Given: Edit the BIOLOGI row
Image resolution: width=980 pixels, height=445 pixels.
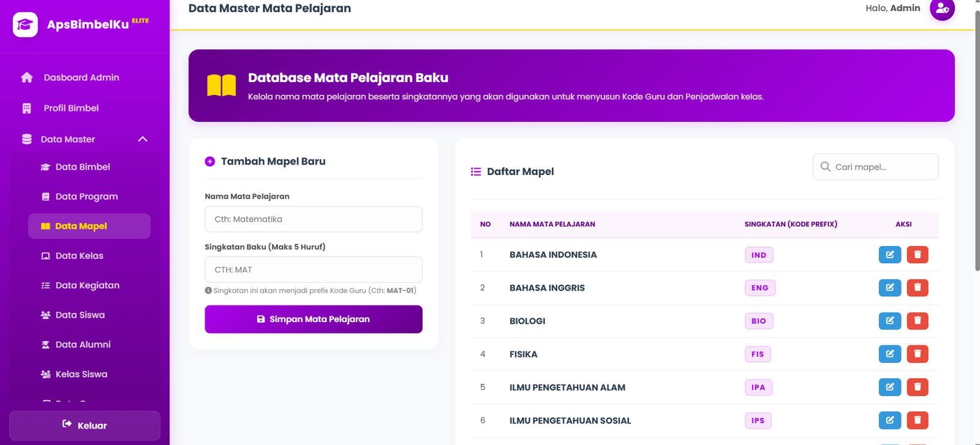Looking at the screenshot, I should [890, 321].
